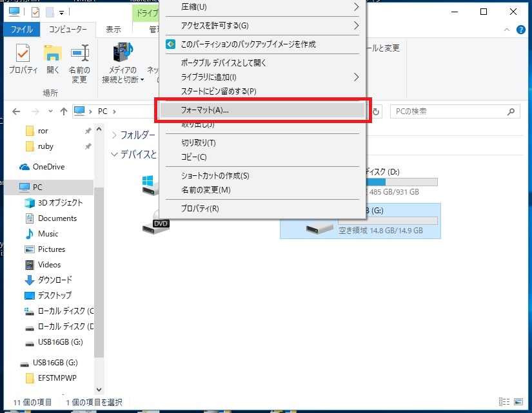Open ライブラリに追加(I) submenu
Viewport: 532px width, 413px height.
click(262, 77)
